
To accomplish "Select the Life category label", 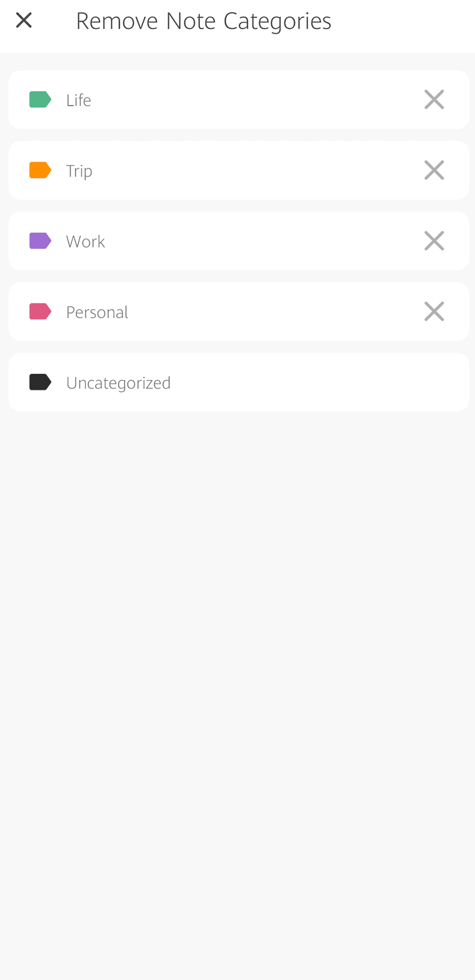I will point(79,100).
